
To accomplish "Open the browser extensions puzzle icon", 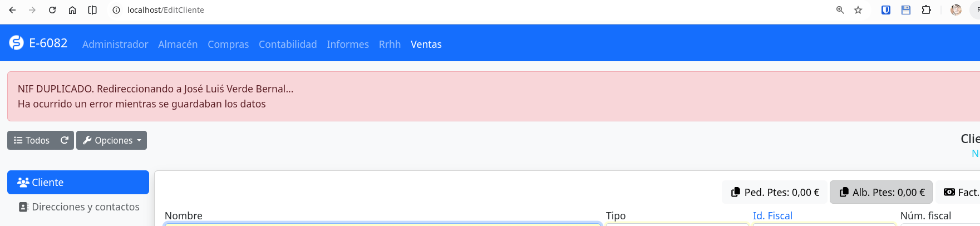I will tap(926, 10).
